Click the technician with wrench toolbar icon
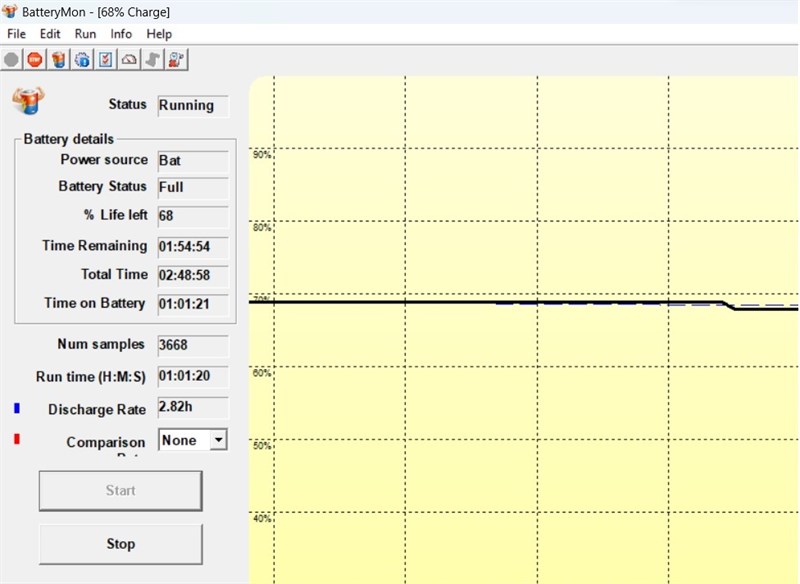The height and width of the screenshot is (584, 800). coord(176,60)
